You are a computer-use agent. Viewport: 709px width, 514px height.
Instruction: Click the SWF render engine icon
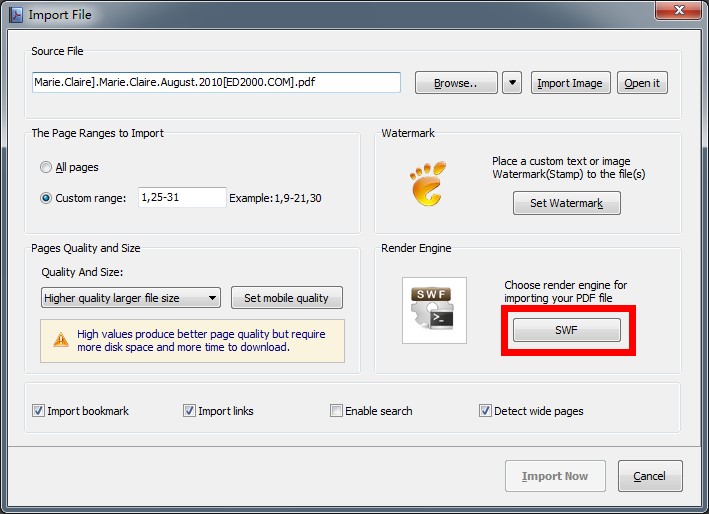click(434, 310)
